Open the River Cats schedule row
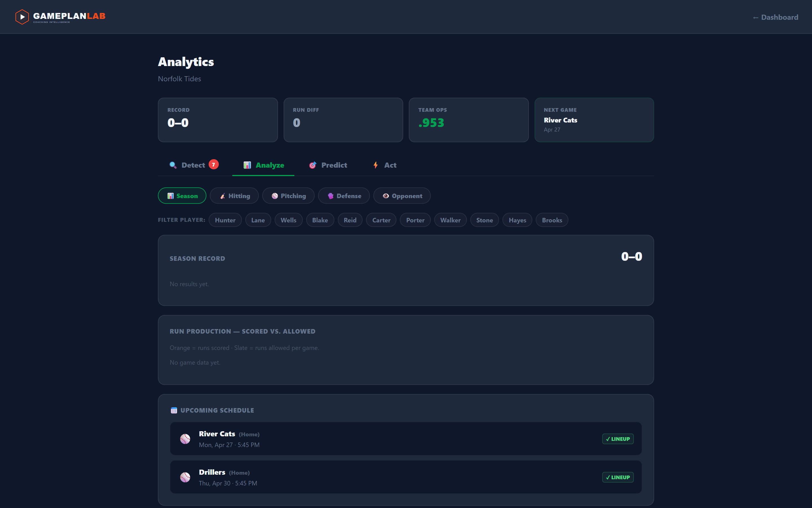The width and height of the screenshot is (812, 508). 406,439
